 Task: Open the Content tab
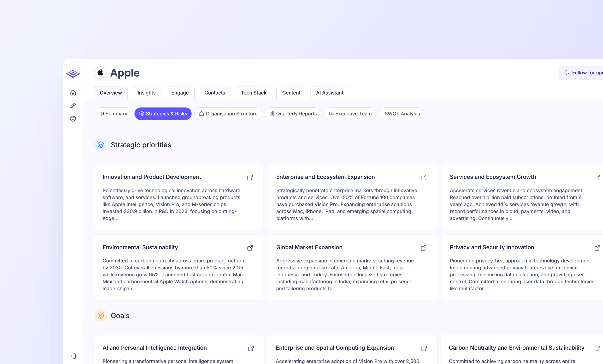click(291, 93)
